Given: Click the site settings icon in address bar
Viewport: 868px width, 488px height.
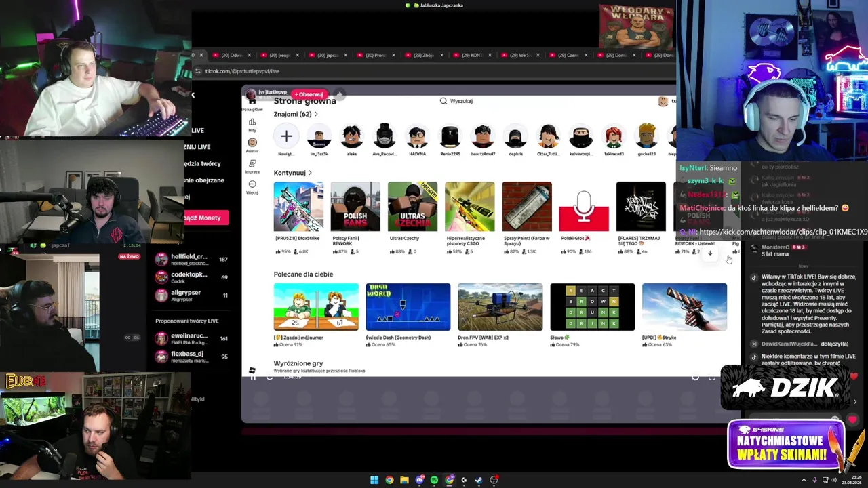Looking at the screenshot, I should [x=198, y=71].
